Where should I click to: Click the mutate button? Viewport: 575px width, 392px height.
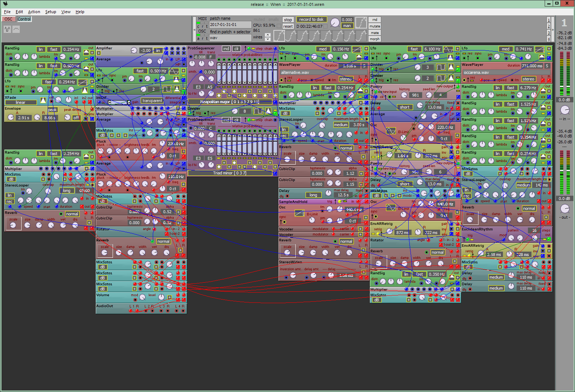point(375,26)
